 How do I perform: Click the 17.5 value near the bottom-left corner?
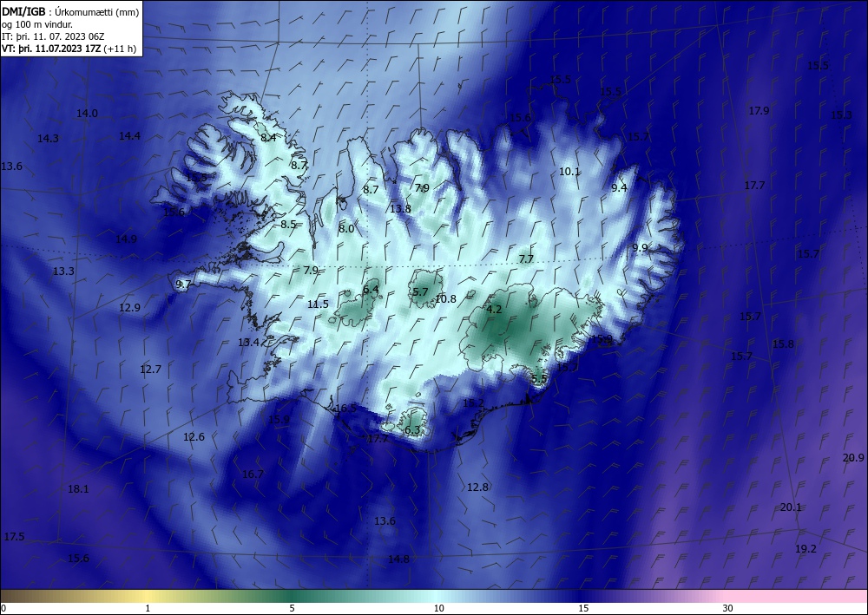click(x=15, y=536)
